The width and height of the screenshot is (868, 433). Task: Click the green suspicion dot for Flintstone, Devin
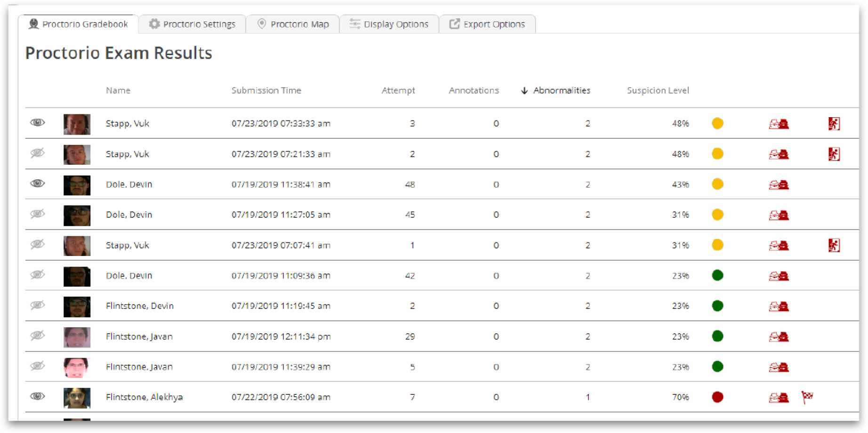[717, 306]
